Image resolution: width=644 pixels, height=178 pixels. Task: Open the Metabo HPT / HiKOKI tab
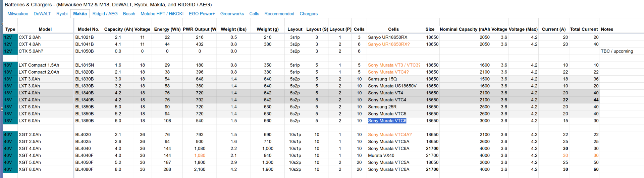(162, 14)
